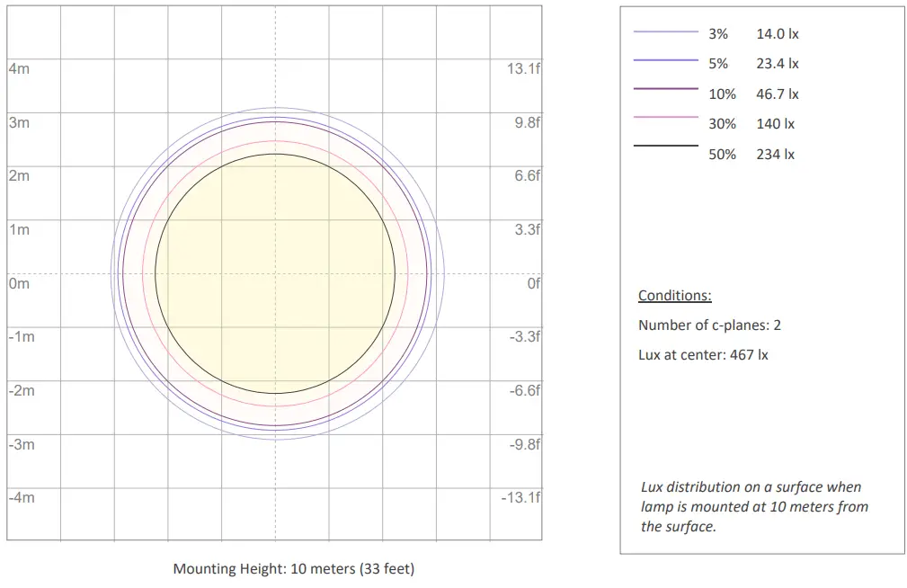Click the 50% legend line swatch

666,146
